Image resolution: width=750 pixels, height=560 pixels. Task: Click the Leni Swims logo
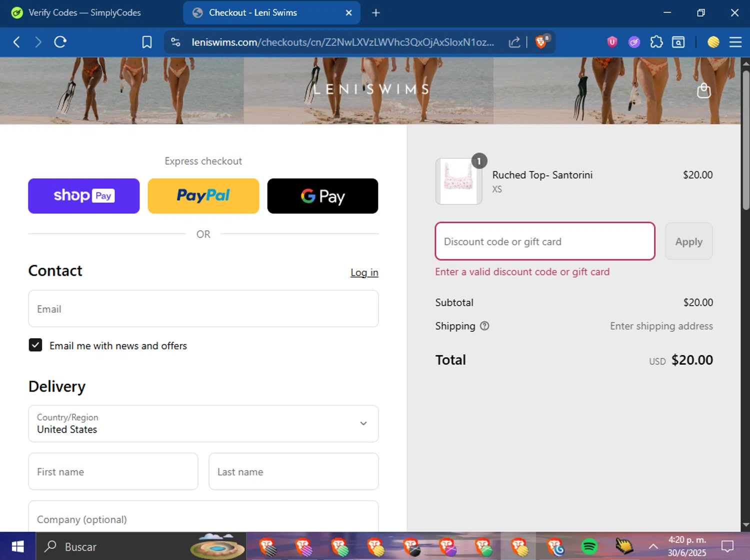370,89
